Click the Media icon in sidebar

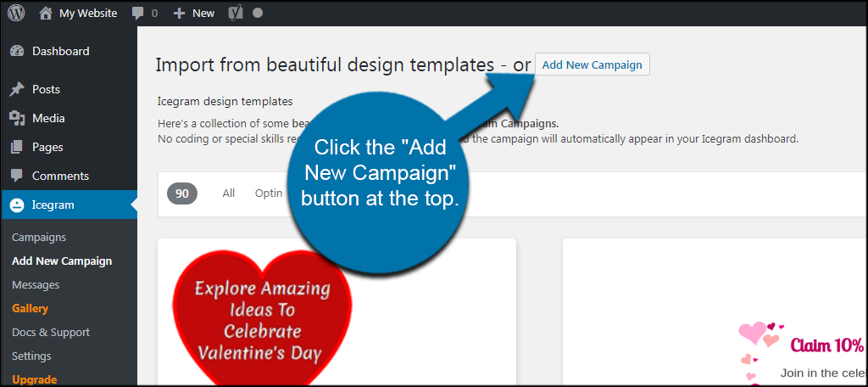click(x=17, y=118)
